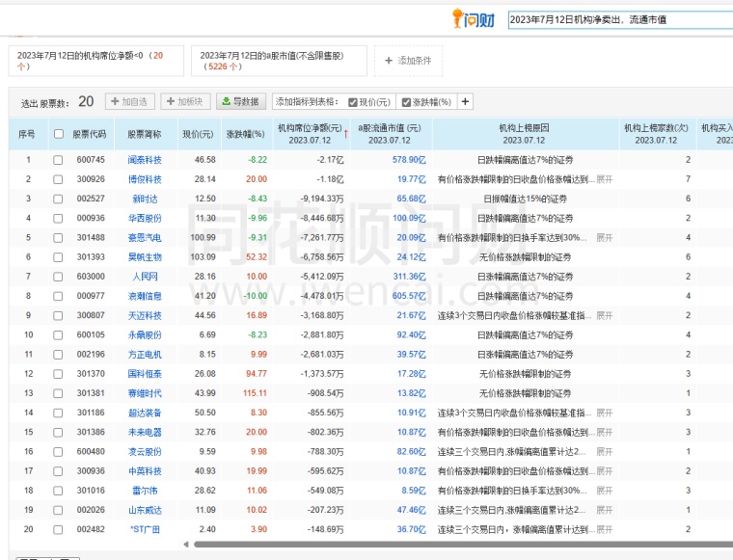This screenshot has height=560, width=733.
Task: Open the 浪潮信息 stock link
Action: coord(145,296)
